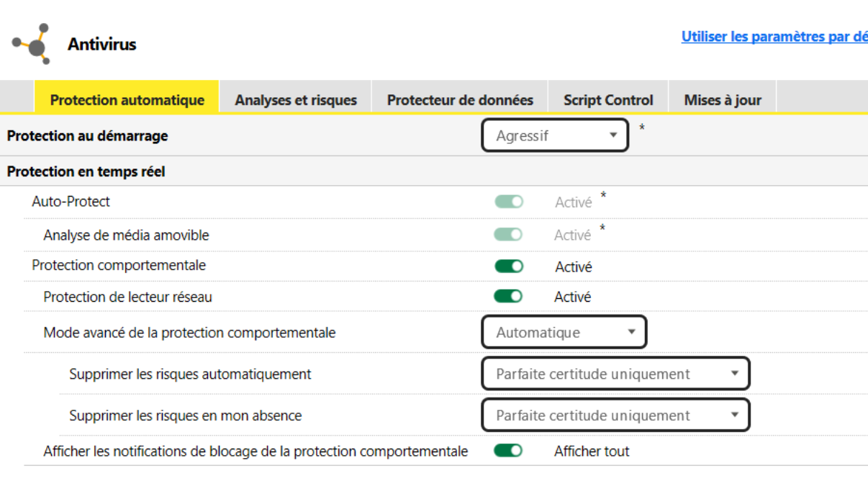Open the Supprimer les risques en mon absence dropdown

[615, 416]
